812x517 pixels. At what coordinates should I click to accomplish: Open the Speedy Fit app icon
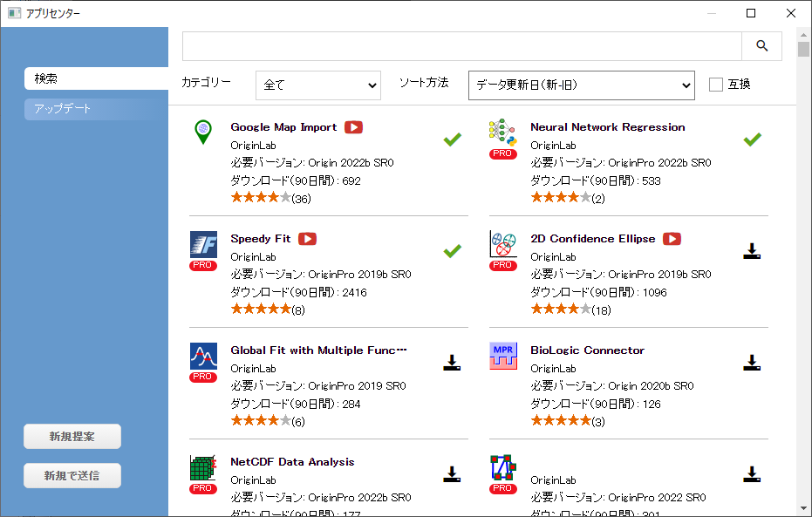point(203,244)
